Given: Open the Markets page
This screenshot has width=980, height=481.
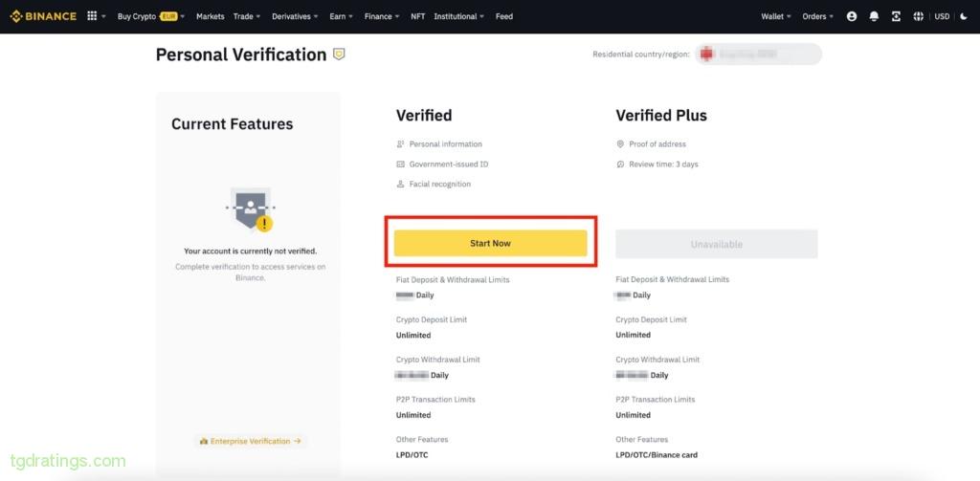Looking at the screenshot, I should [x=210, y=17].
